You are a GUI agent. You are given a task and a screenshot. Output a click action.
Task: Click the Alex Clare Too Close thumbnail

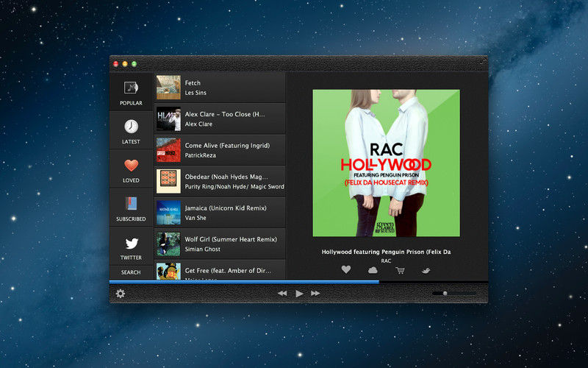coord(168,118)
